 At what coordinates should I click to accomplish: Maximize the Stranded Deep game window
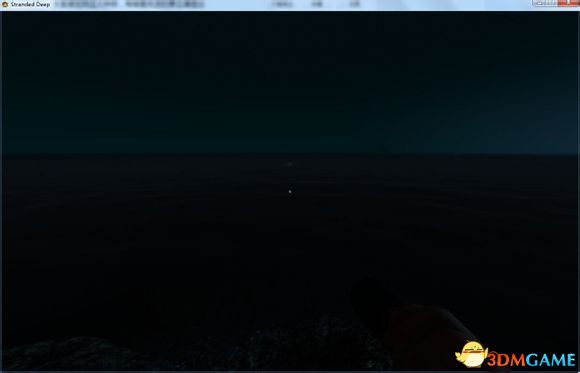pos(552,3)
